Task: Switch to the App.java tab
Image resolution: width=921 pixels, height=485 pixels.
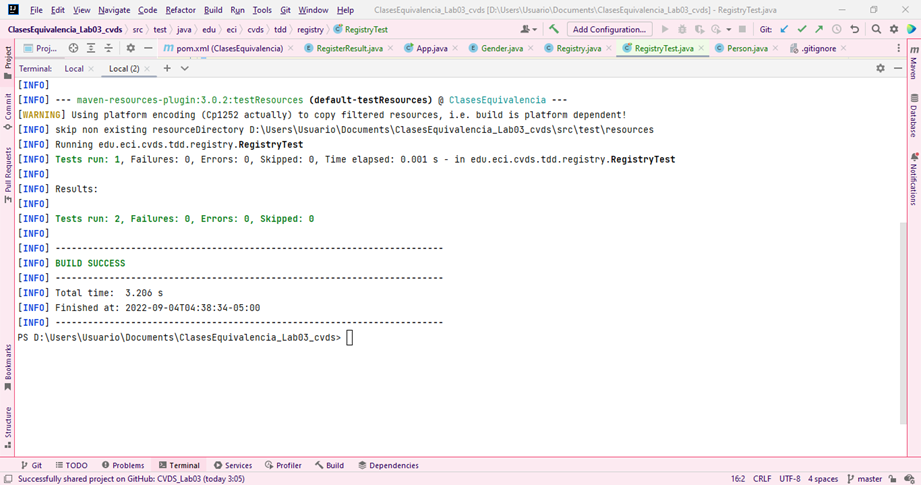Action: tap(431, 48)
